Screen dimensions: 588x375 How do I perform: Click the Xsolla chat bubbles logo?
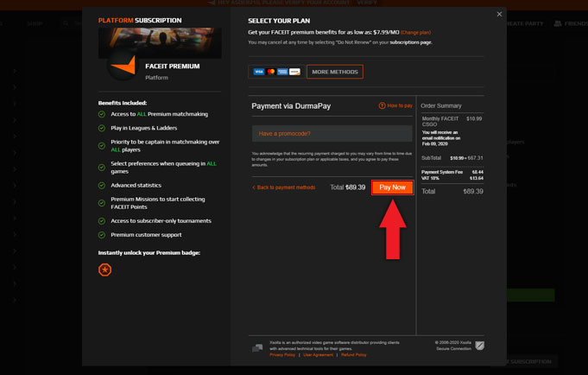tap(257, 347)
